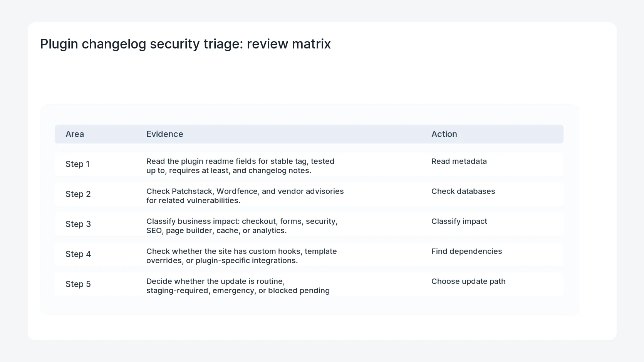Click the 'Find dependencies' action cell
The width and height of the screenshot is (644, 362).
click(467, 251)
